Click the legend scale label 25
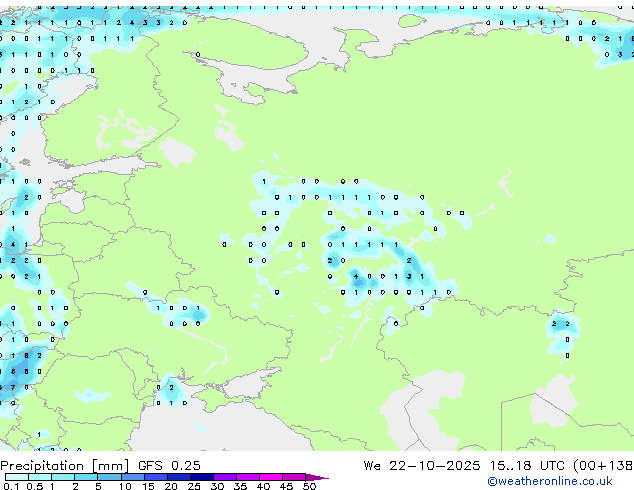The height and width of the screenshot is (490, 634). pyautogui.click(x=194, y=486)
